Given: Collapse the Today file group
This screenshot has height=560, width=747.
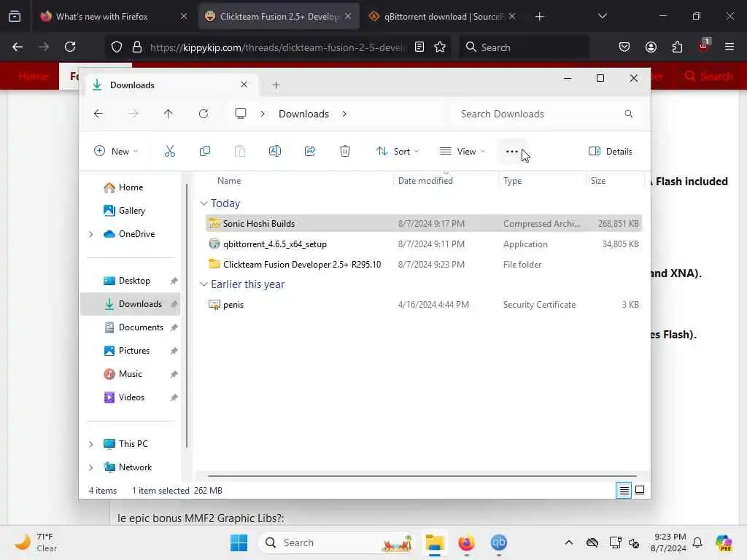Looking at the screenshot, I should pyautogui.click(x=204, y=203).
